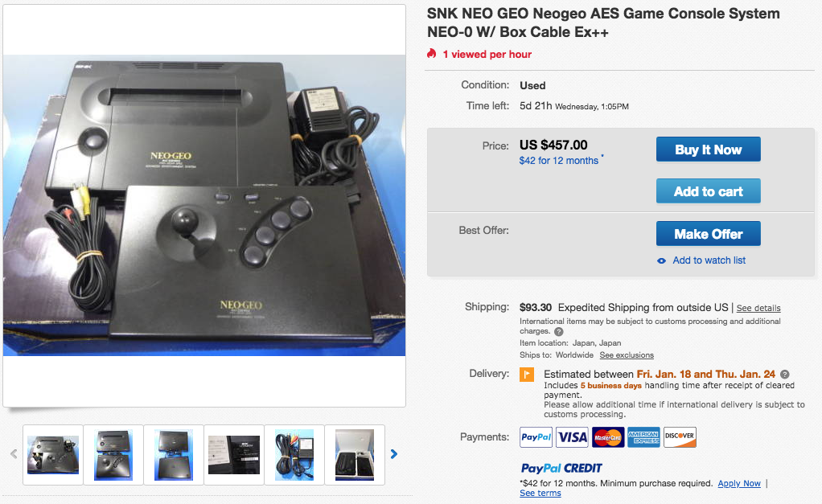Select the cables and adapter thumbnail
The height and width of the screenshot is (504, 822).
click(294, 455)
